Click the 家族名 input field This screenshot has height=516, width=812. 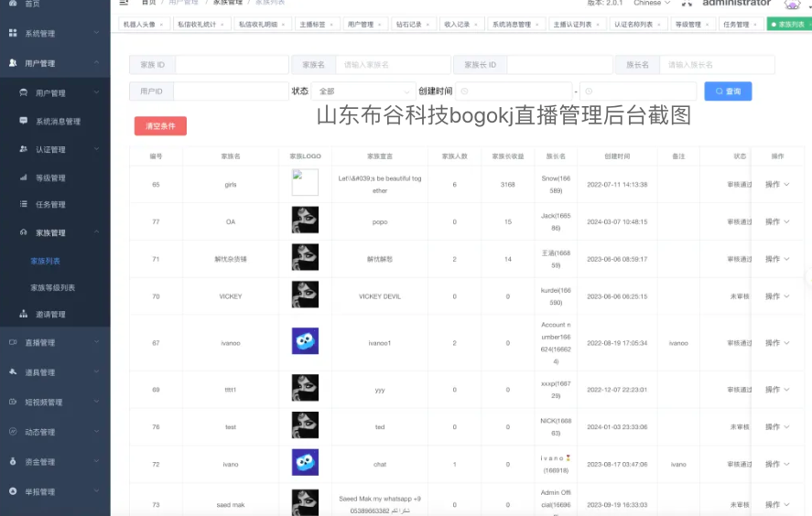[393, 65]
